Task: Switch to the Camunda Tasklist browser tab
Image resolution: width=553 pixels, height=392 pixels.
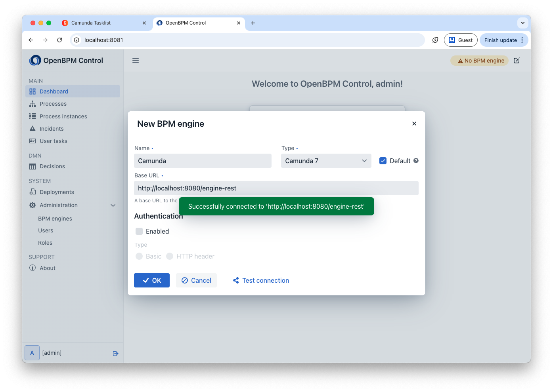Action: [103, 23]
